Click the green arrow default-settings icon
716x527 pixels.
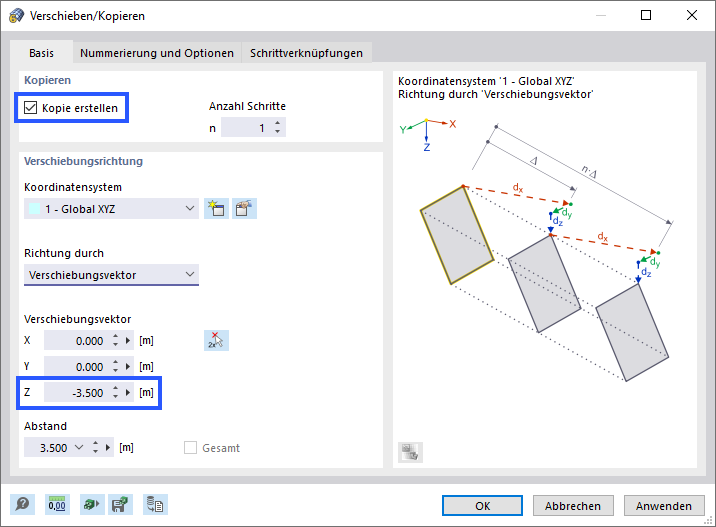pyautogui.click(x=92, y=505)
